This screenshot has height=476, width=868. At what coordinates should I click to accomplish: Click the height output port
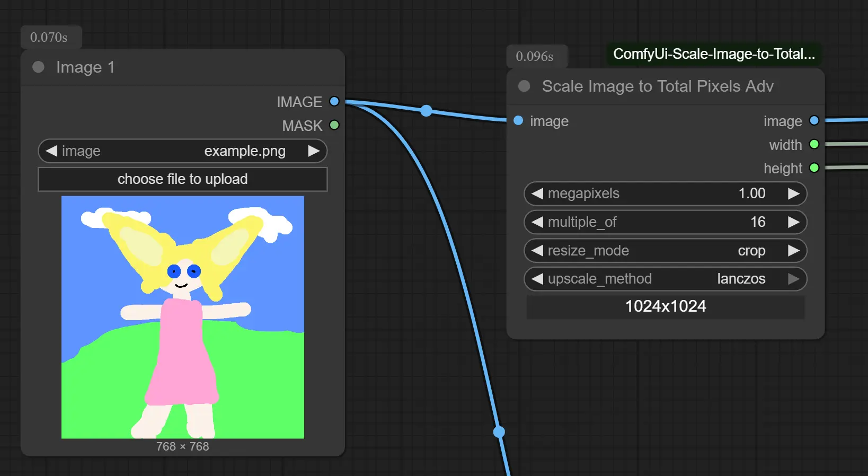click(814, 168)
